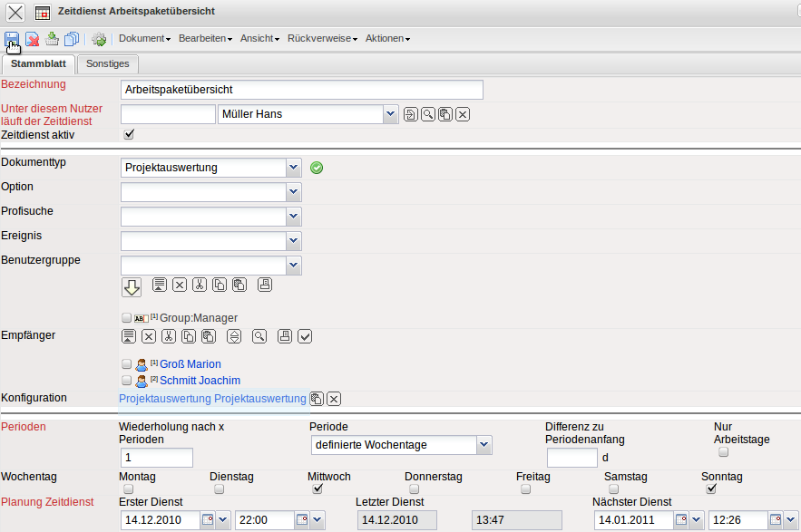Click the save icon in the toolbar
The image size is (801, 532).
click(x=13, y=39)
